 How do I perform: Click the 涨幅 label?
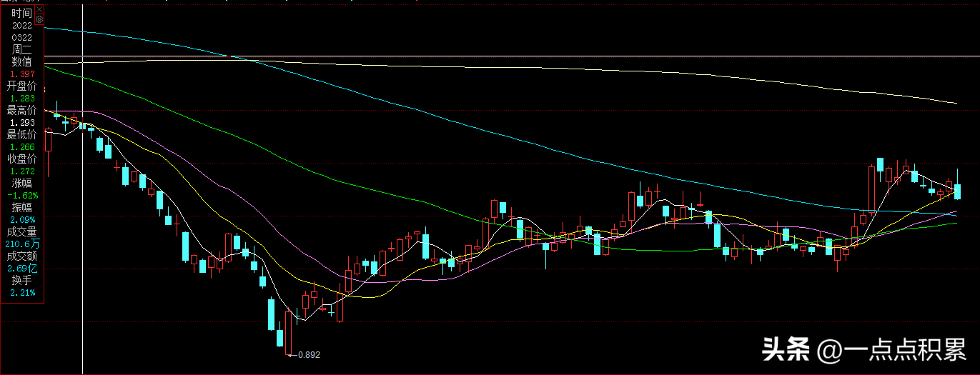(x=21, y=183)
